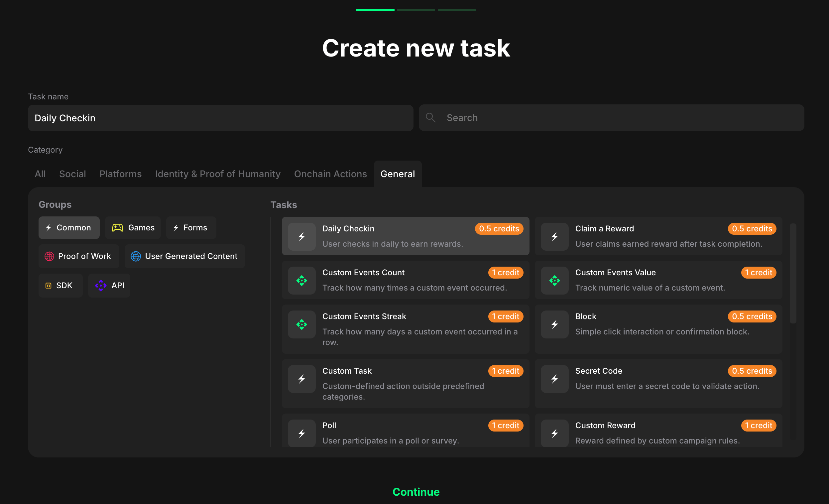829x504 pixels.
Task: Choose the User Generated Content group
Action: 185,256
